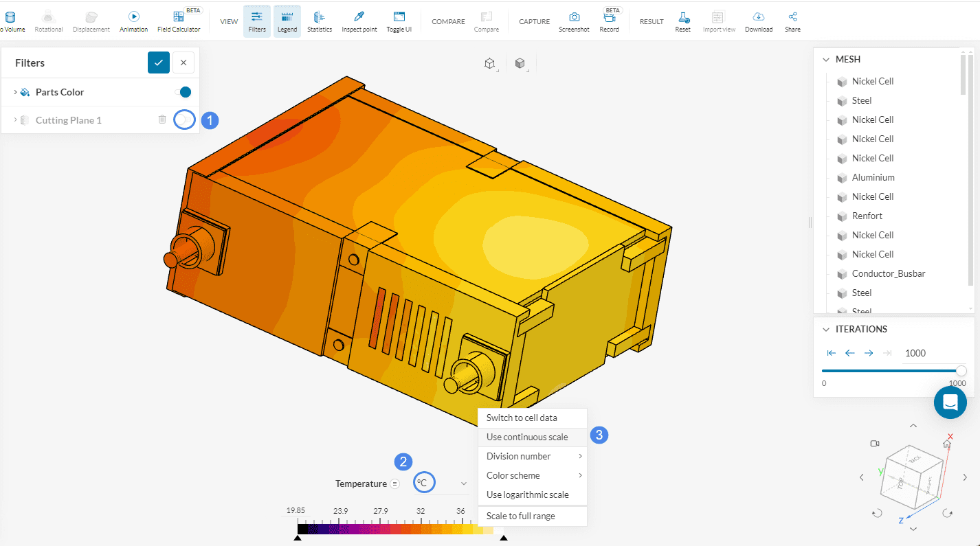The image size is (980, 546).
Task: Select Use continuous scale menu option
Action: 527,437
